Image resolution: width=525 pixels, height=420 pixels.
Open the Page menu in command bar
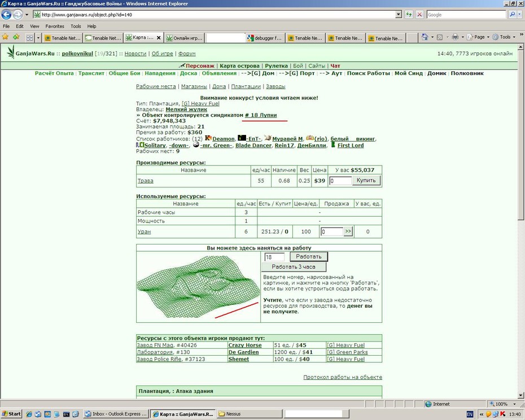pyautogui.click(x=479, y=37)
